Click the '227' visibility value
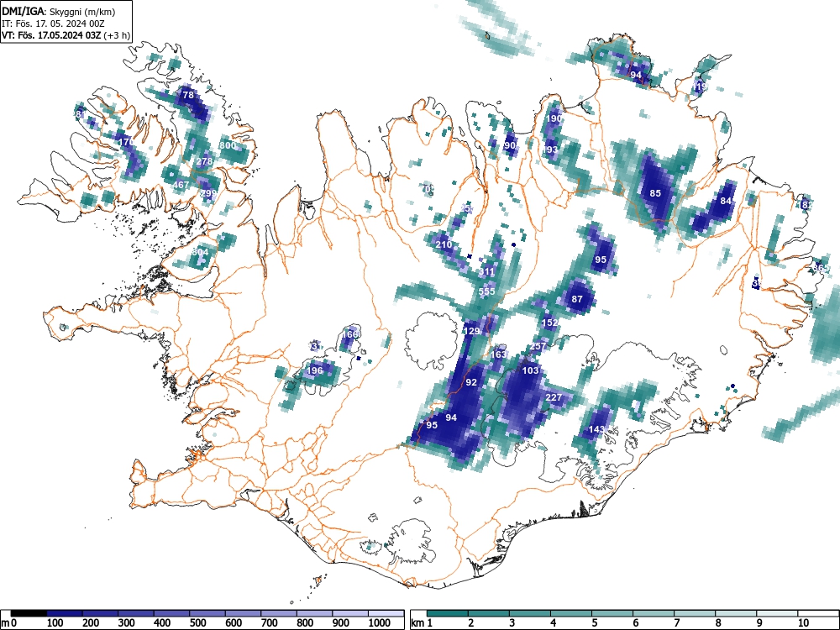 tap(554, 397)
